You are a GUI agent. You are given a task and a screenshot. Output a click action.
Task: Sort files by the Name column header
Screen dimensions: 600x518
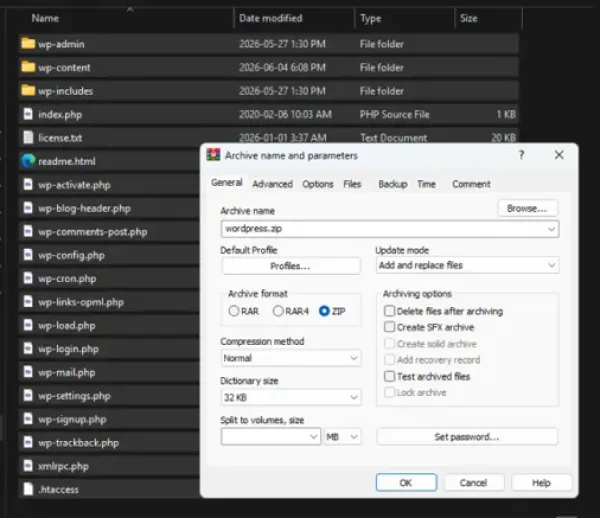click(45, 18)
